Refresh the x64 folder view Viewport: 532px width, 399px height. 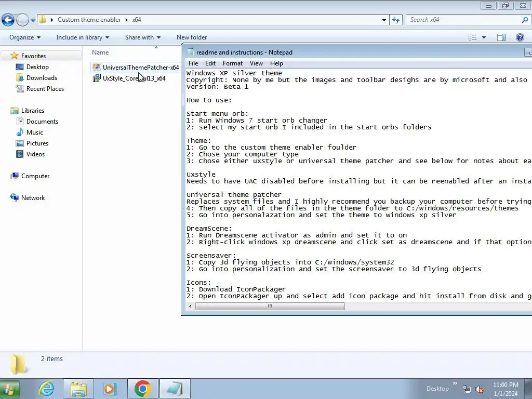tap(395, 20)
